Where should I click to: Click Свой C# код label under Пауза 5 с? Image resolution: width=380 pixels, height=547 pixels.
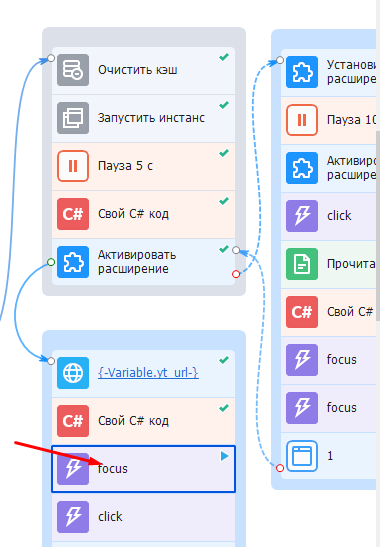pyautogui.click(x=133, y=214)
